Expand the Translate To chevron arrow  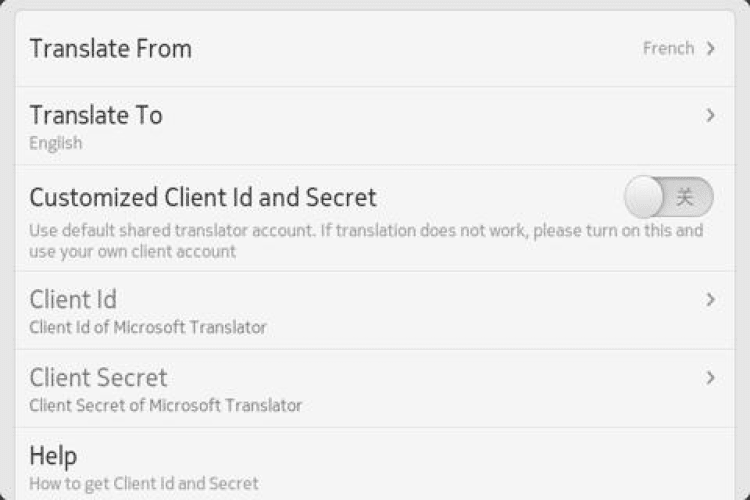tap(710, 116)
